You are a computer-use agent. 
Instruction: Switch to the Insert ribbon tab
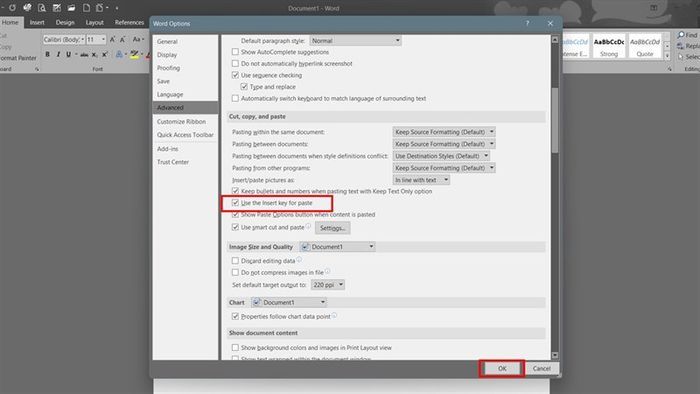point(37,22)
